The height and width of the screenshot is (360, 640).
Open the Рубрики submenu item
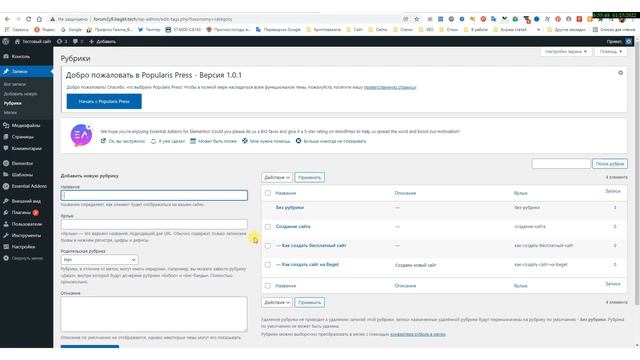(13, 103)
